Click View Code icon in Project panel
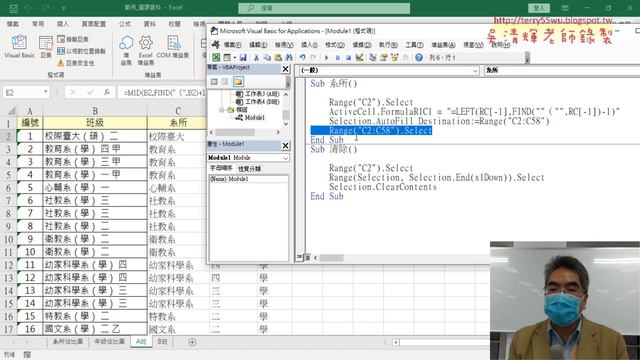The width and height of the screenshot is (640, 360). 214,82
